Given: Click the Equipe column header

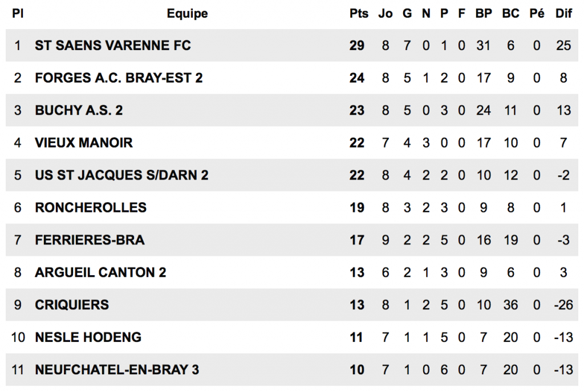Looking at the screenshot, I should (187, 14).
